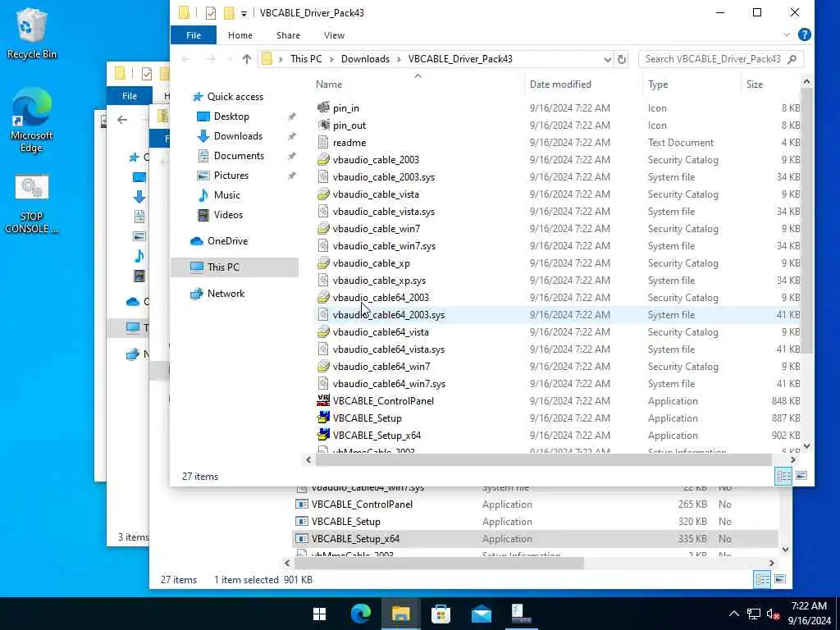Launch Microsoft Edge from the taskbar
This screenshot has width=840, height=630.
(x=361, y=614)
